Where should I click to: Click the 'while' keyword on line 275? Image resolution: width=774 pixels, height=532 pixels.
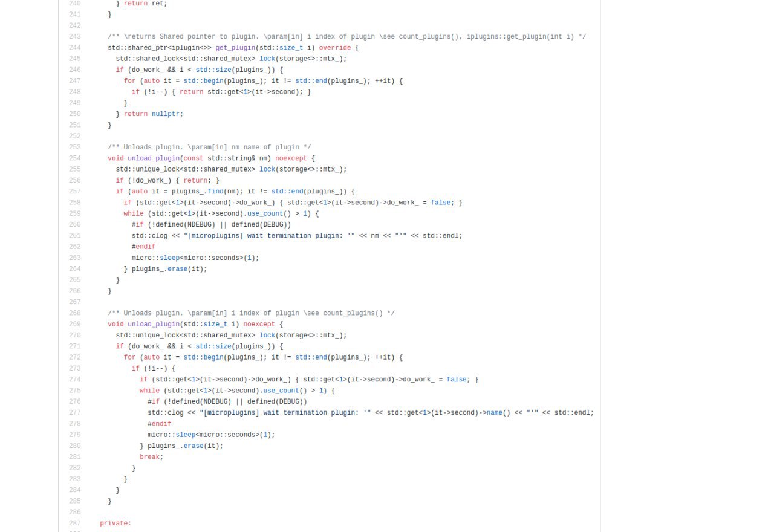pos(149,391)
